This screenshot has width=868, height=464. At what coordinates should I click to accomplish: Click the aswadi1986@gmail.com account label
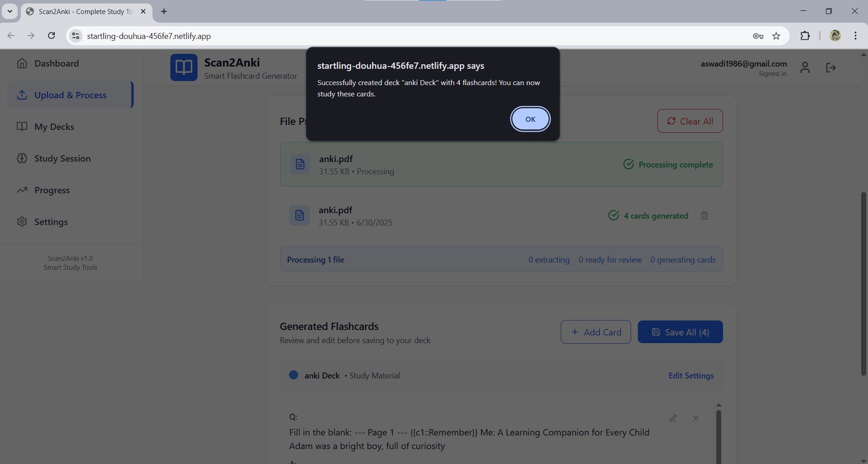(x=743, y=63)
